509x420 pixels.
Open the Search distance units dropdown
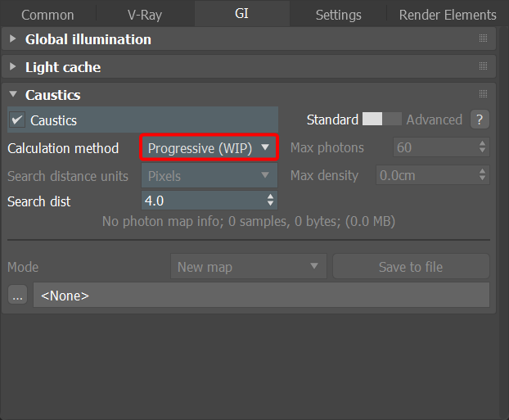click(x=209, y=176)
